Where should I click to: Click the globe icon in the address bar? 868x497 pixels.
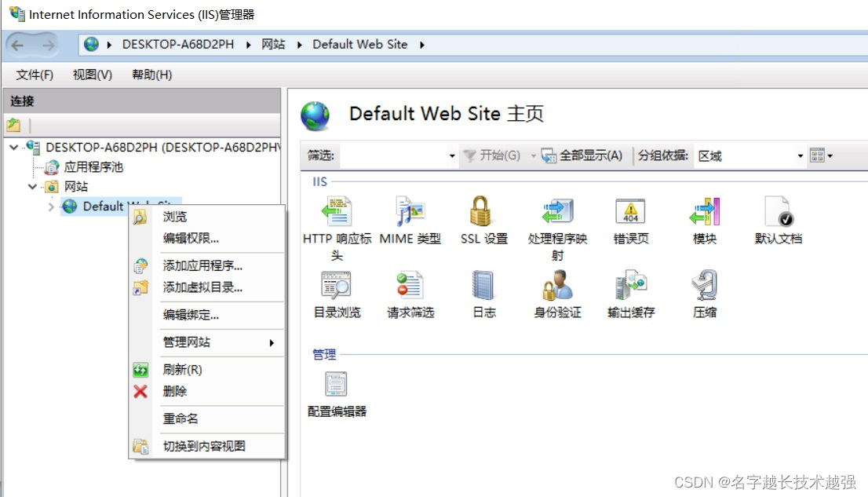(91, 44)
